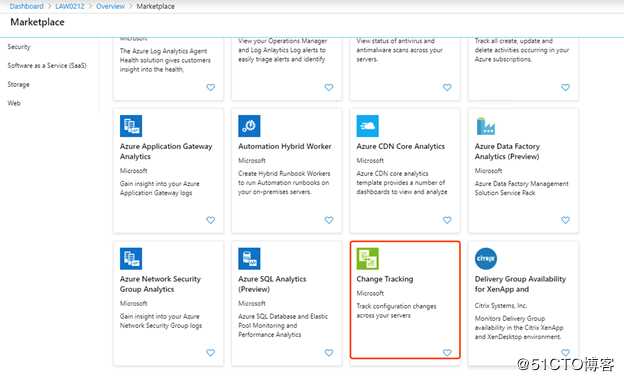Open the Azure Data Factory Analytics icon
Screen dimensions: 624x381
coord(486,126)
